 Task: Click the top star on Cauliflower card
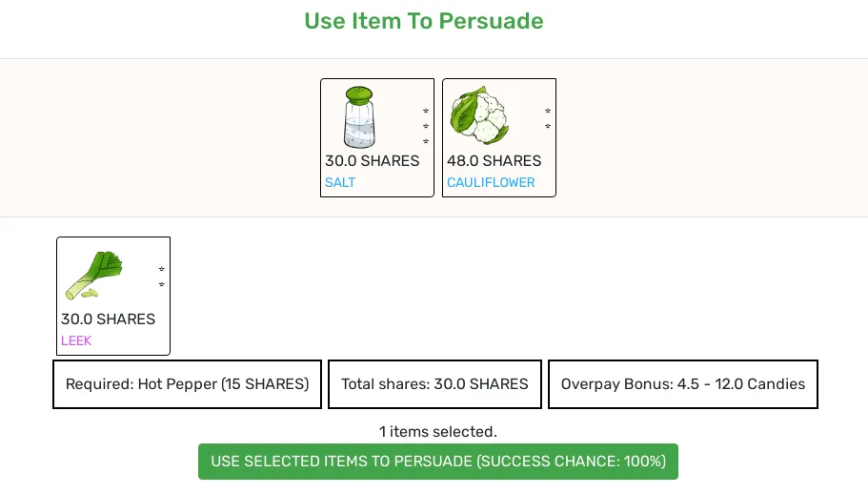coord(548,111)
